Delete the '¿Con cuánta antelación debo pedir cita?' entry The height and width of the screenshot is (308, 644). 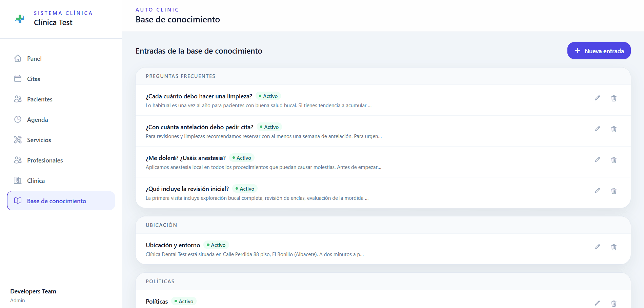[613, 129]
